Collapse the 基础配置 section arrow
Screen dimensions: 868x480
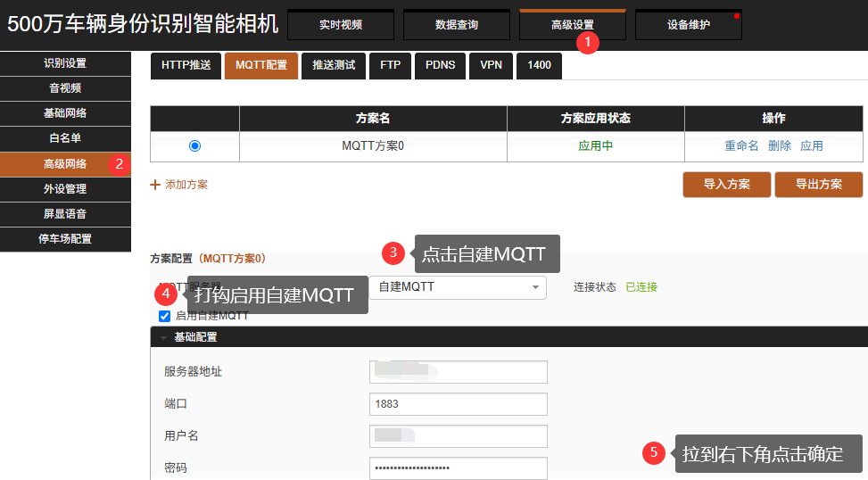click(x=164, y=338)
